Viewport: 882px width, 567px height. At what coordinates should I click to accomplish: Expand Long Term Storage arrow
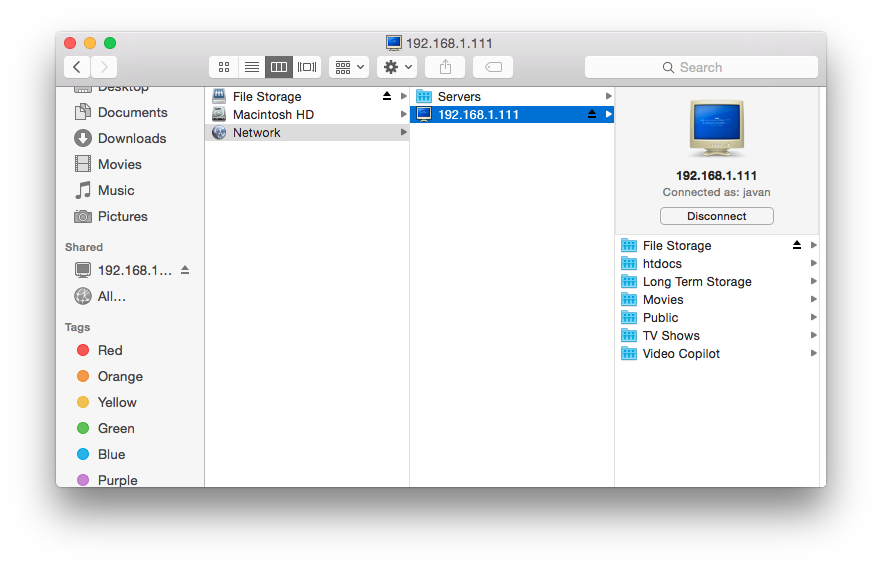coord(813,281)
